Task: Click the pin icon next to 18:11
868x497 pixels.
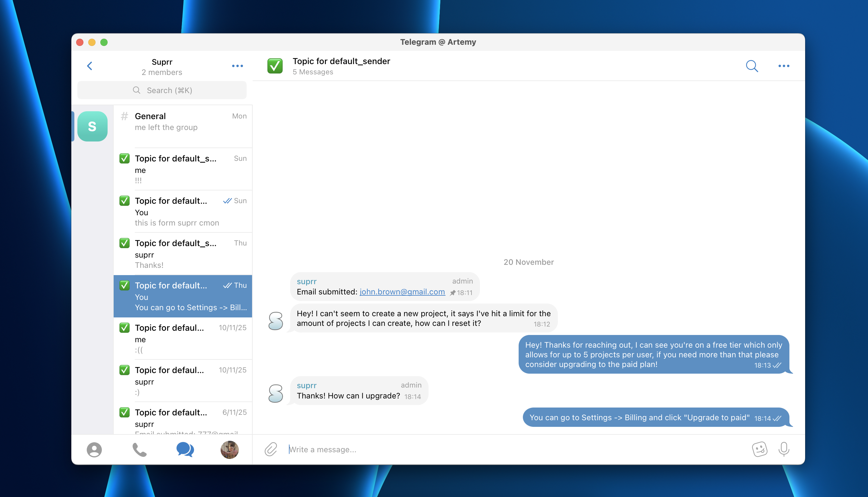Action: (453, 293)
